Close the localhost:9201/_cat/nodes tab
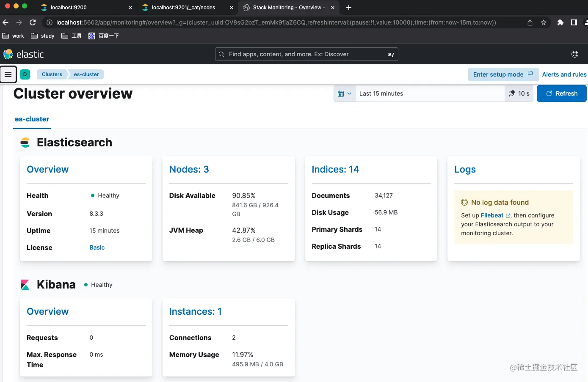Screen dimensions: 588x382 click(232, 8)
